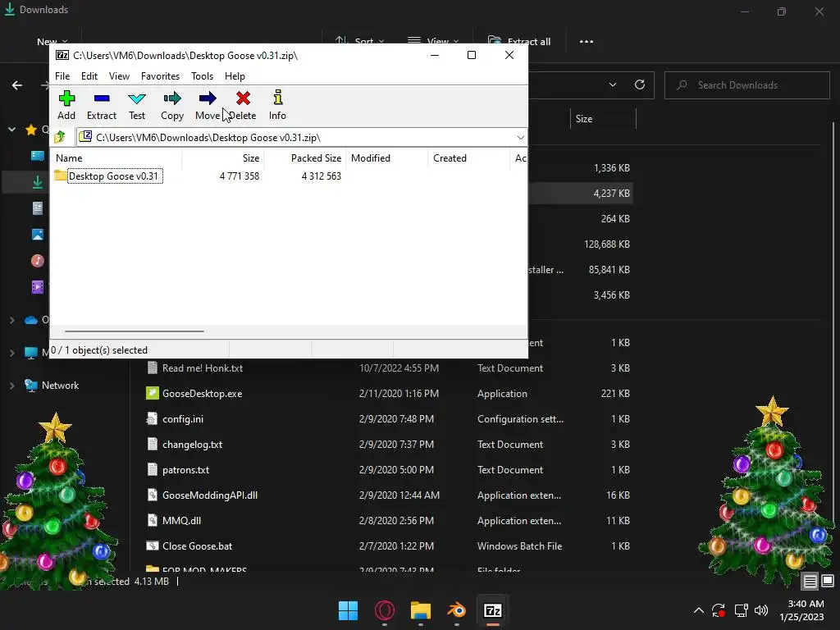840x630 pixels.
Task: Expand the 7-Zip address path dropdown
Action: tap(520, 138)
